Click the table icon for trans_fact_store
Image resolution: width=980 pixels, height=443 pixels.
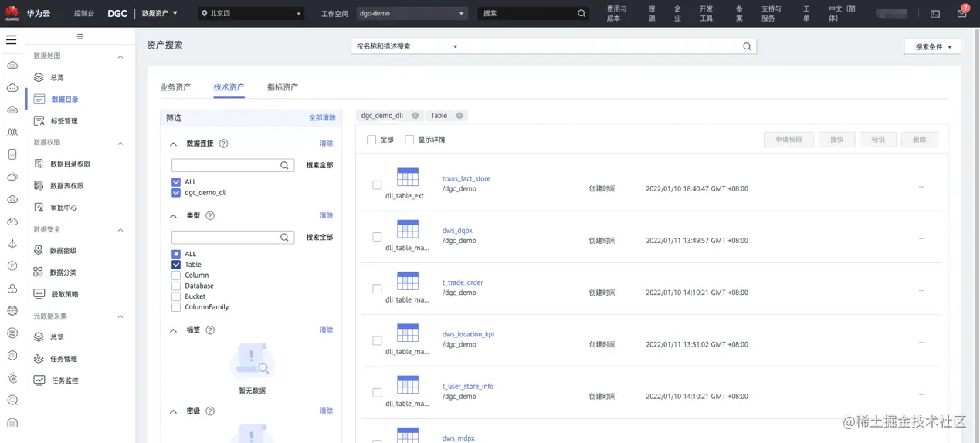(407, 177)
